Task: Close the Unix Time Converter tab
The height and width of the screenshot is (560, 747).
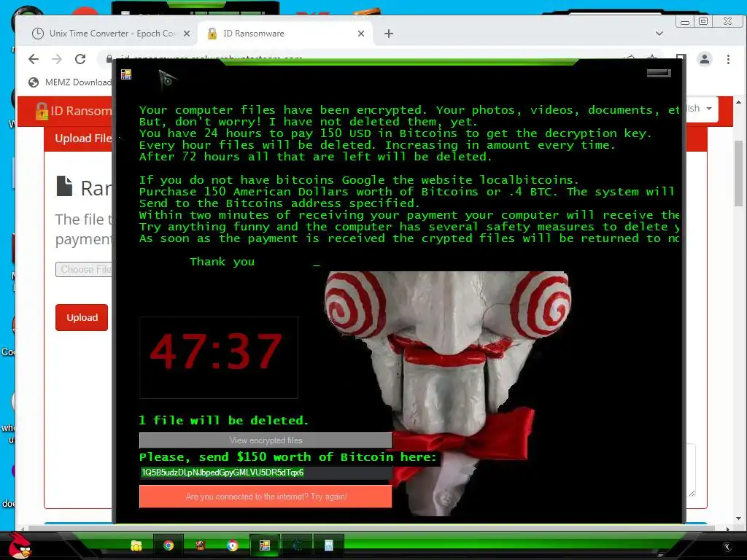Action: 187,34
